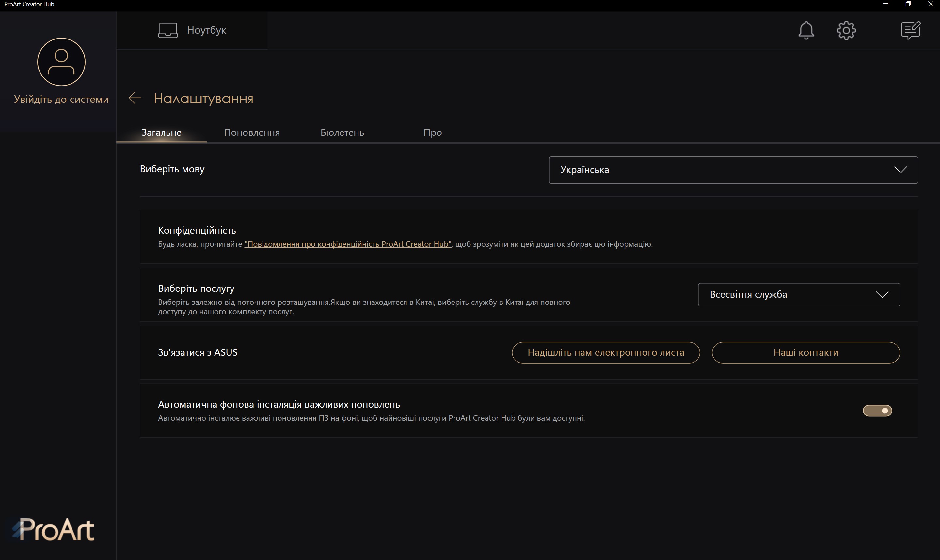Click the notification bell icon
The image size is (940, 560).
click(805, 30)
